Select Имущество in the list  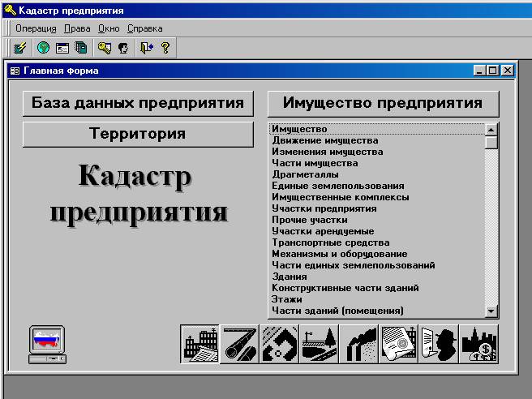coord(377,129)
